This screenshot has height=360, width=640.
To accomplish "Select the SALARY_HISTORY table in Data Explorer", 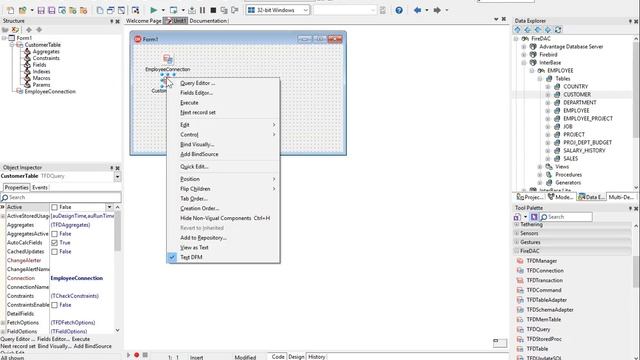I will pyautogui.click(x=584, y=151).
